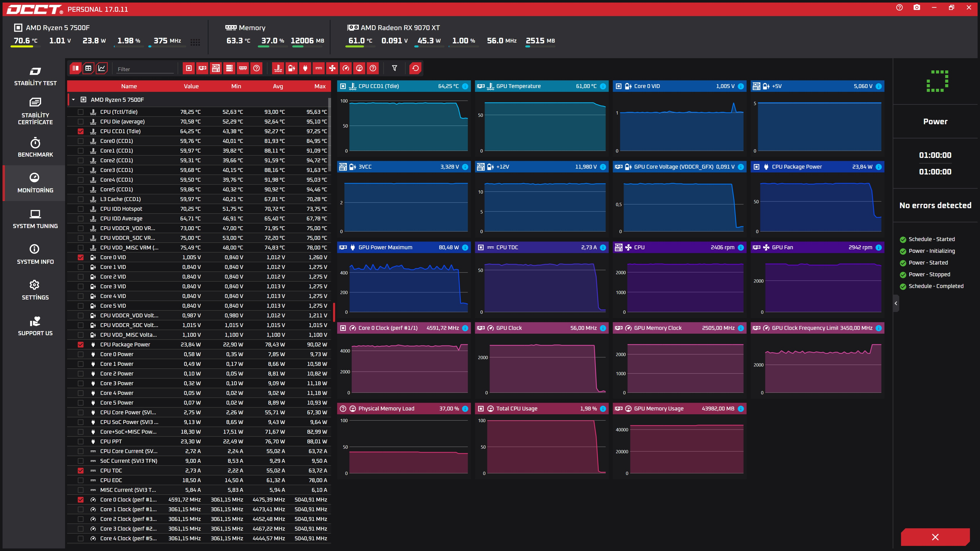The height and width of the screenshot is (551, 980).
Task: Click 'Schedule - Completed' log entry
Action: [936, 286]
